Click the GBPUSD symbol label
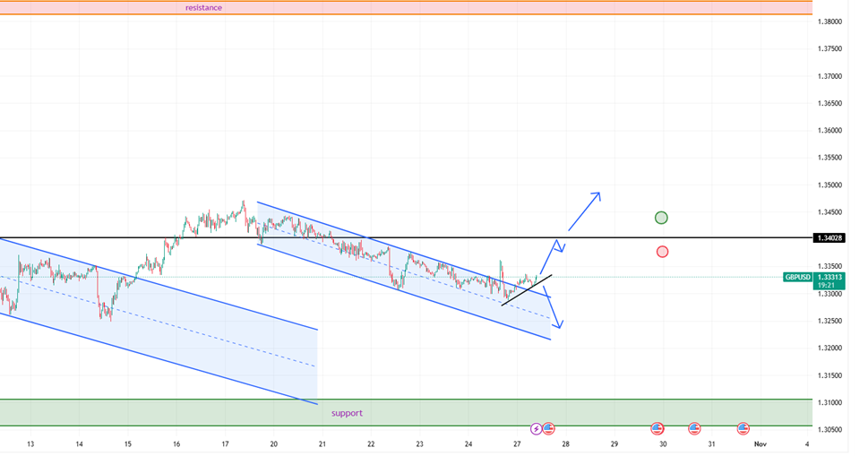Screen dimensions: 868x456 click(x=797, y=278)
